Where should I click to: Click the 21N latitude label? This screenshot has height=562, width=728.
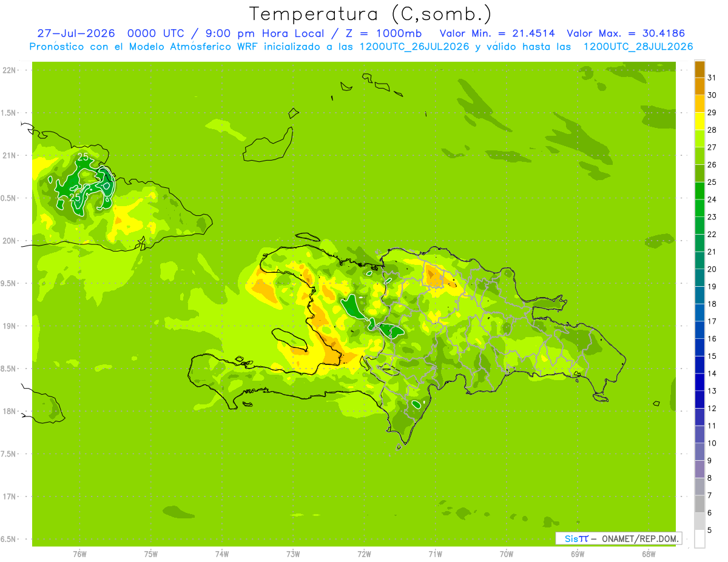[x=9, y=156]
